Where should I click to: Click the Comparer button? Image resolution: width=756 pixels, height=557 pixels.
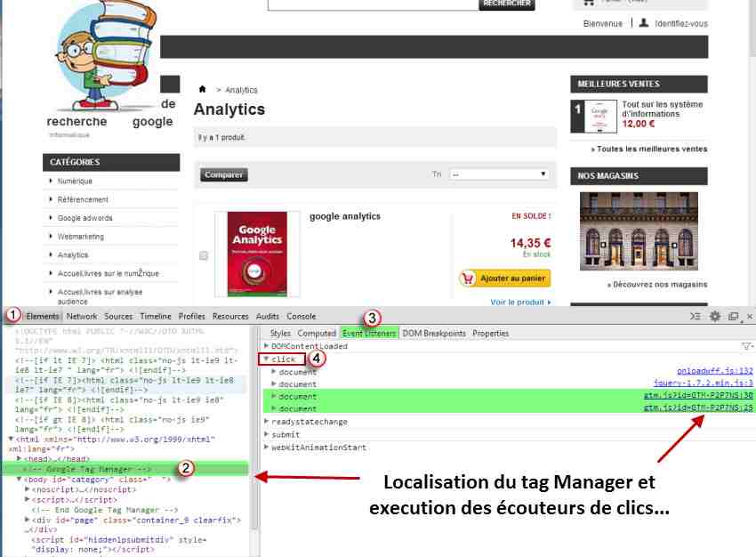coord(224,174)
